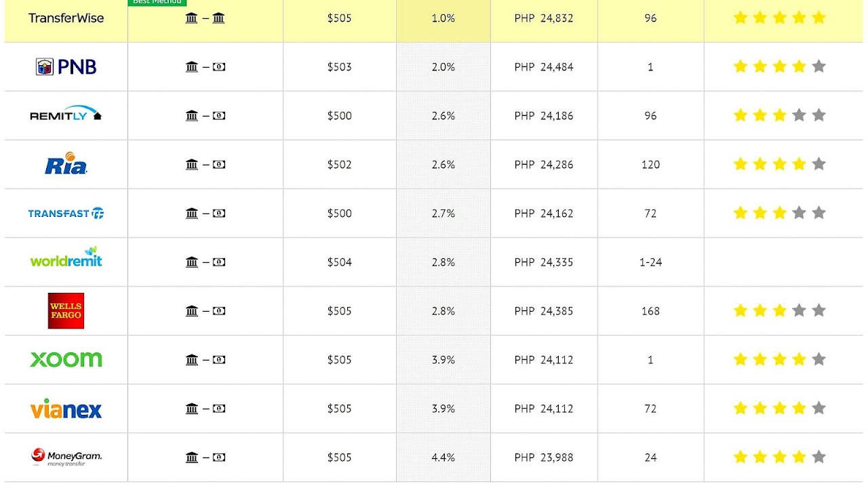The width and height of the screenshot is (868, 488).
Task: Click the WorldRemit logo
Action: (66, 257)
